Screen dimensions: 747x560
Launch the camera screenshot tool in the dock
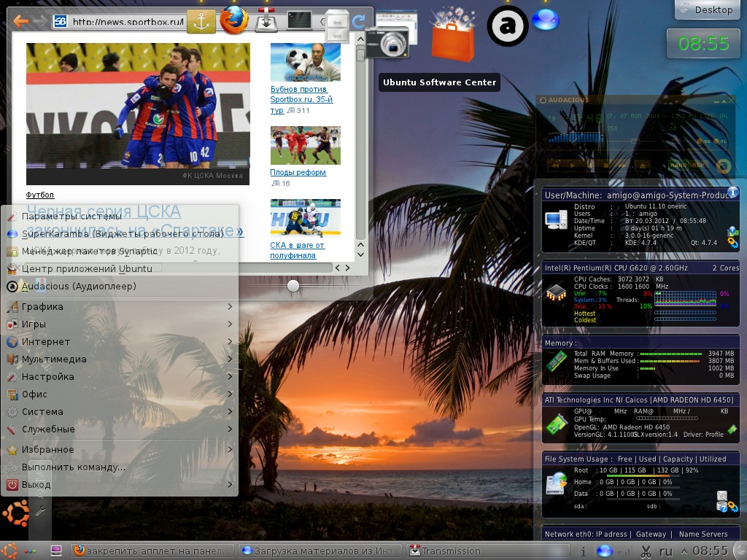click(387, 43)
